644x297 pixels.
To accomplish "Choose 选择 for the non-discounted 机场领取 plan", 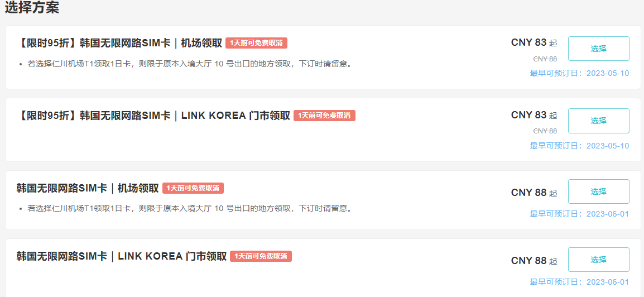I will click(x=598, y=191).
